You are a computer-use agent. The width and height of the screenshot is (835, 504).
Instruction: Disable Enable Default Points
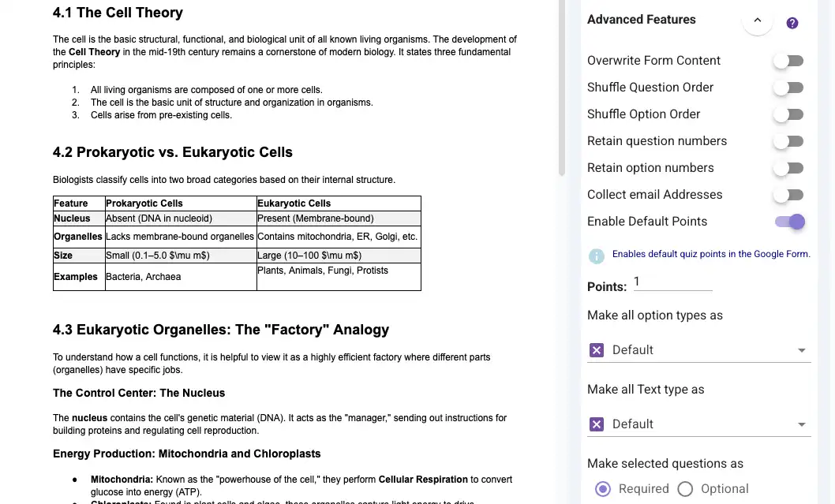[x=789, y=222]
